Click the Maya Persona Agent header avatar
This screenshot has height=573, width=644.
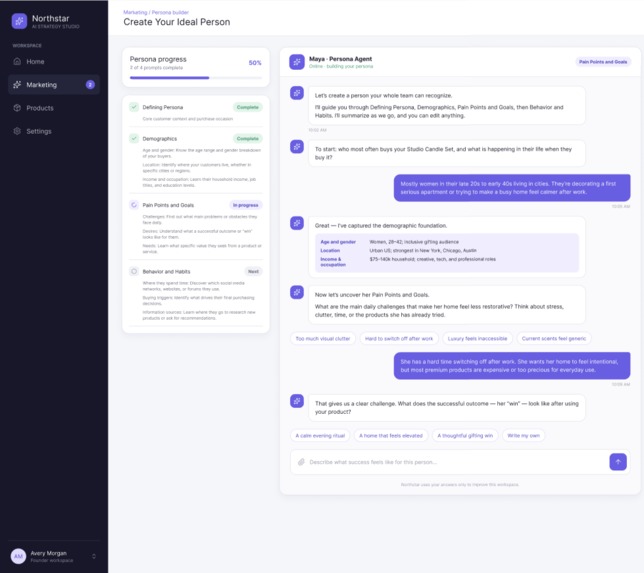pos(297,62)
